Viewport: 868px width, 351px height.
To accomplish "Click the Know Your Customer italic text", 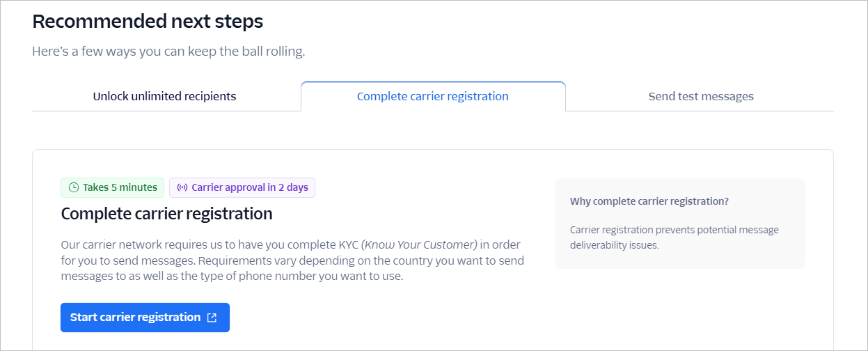I will coord(419,245).
